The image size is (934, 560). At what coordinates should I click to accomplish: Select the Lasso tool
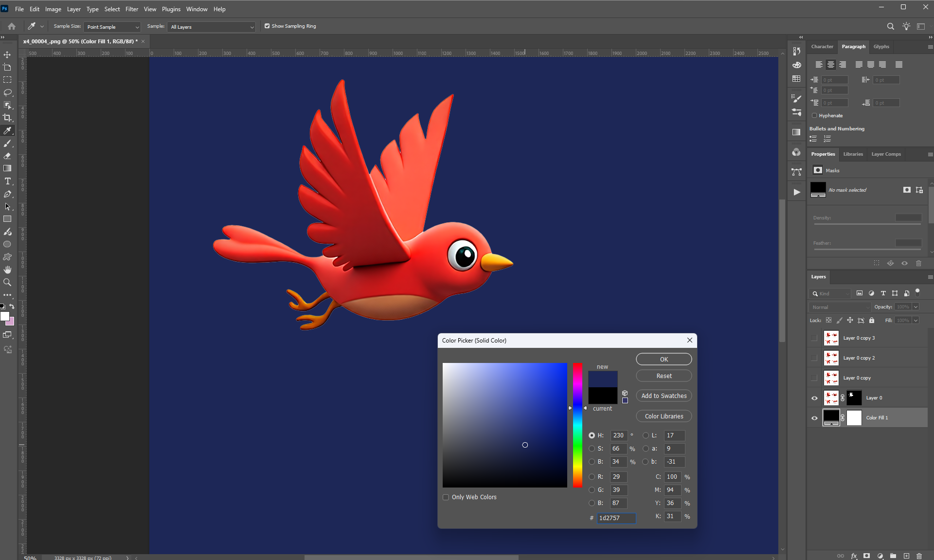7,92
